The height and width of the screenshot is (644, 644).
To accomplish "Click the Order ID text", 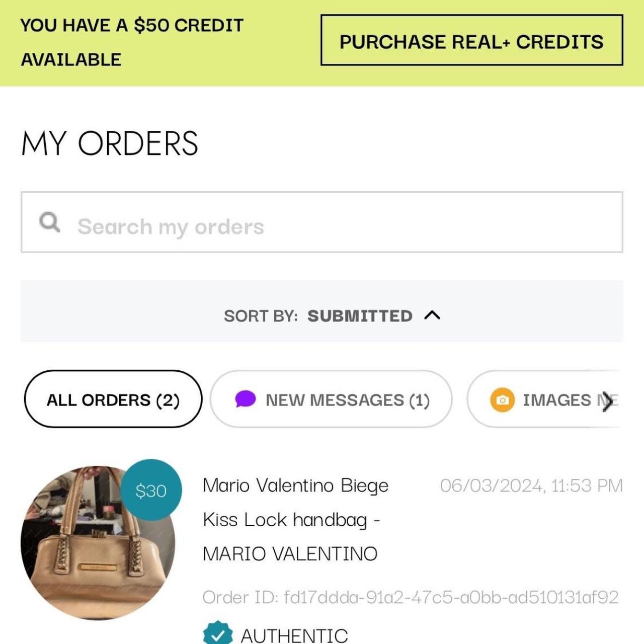I will pyautogui.click(x=411, y=597).
